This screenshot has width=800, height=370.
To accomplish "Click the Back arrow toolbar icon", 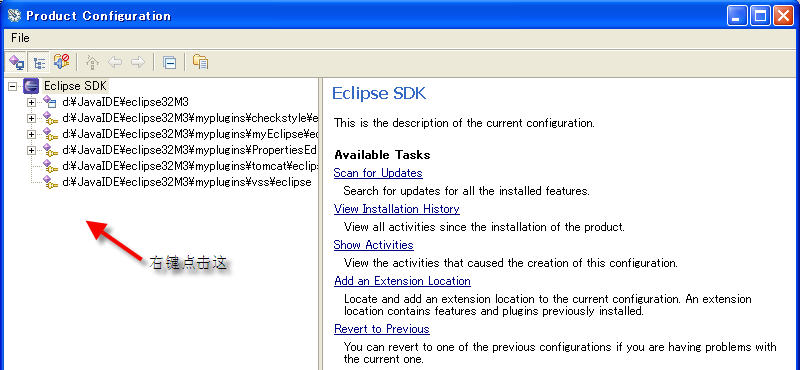I will 115,62.
